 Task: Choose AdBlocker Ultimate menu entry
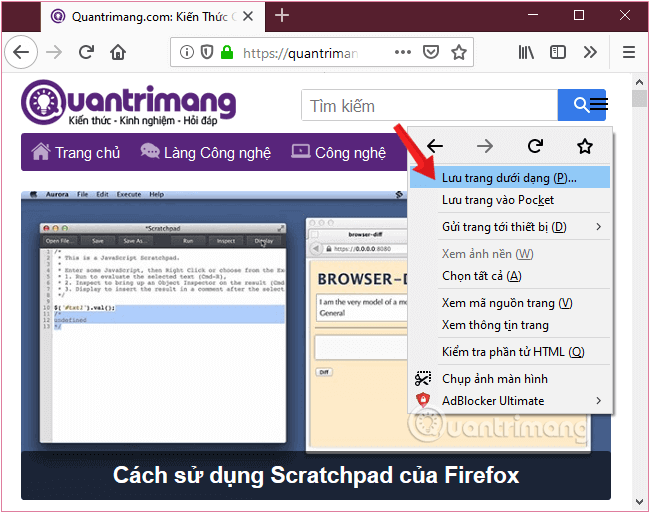[510, 401]
